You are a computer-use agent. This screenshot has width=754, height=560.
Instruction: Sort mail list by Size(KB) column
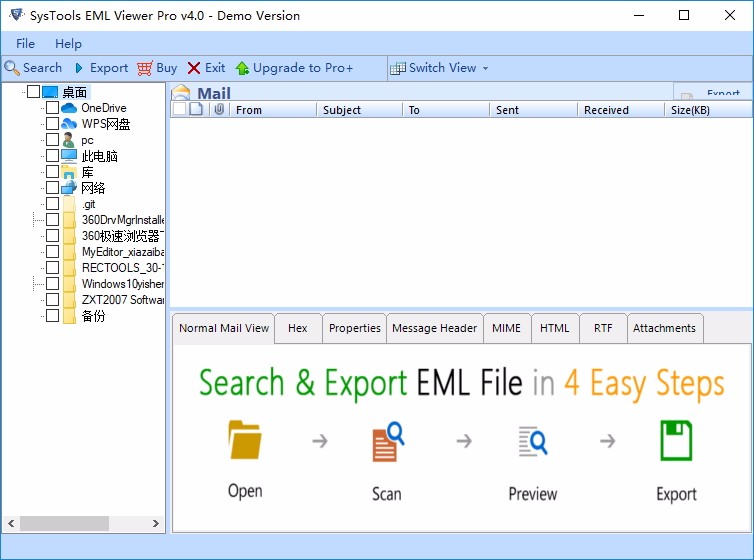tap(708, 110)
